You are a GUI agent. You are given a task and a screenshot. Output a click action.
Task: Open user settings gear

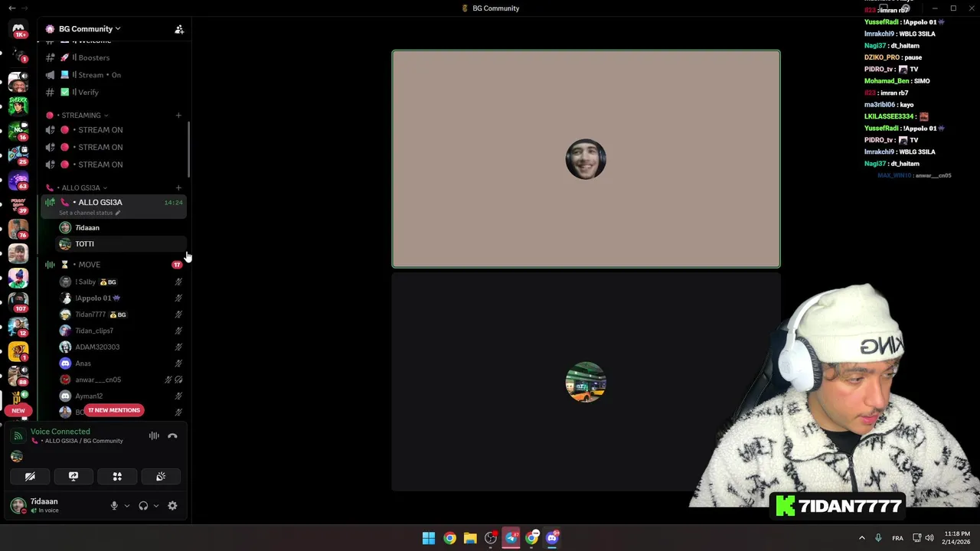pyautogui.click(x=172, y=506)
